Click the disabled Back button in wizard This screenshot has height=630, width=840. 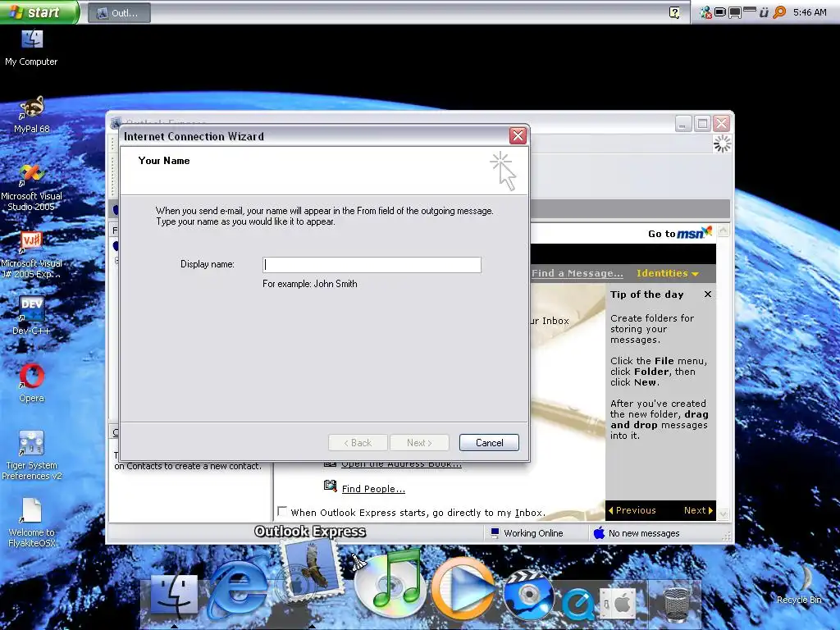[x=358, y=442]
